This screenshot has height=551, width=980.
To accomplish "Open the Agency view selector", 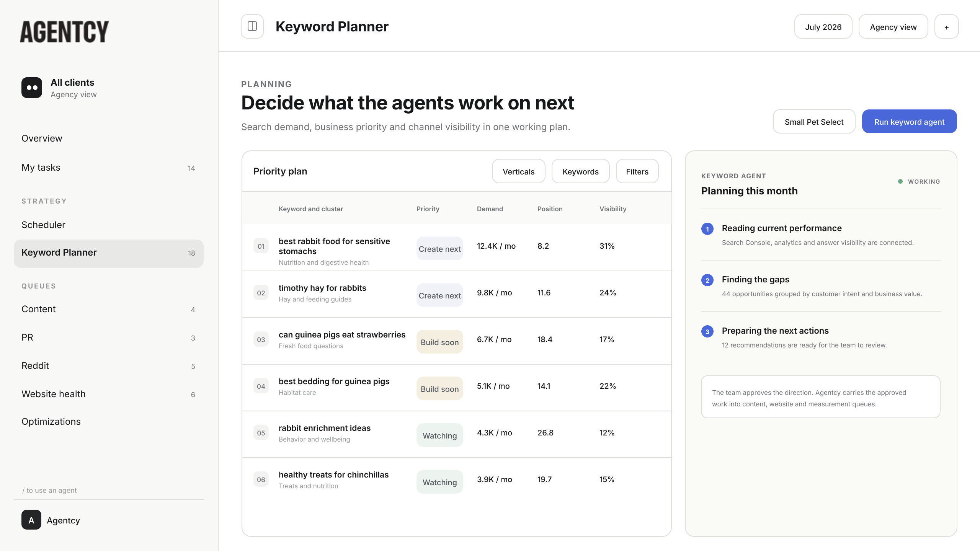I will click(x=893, y=27).
